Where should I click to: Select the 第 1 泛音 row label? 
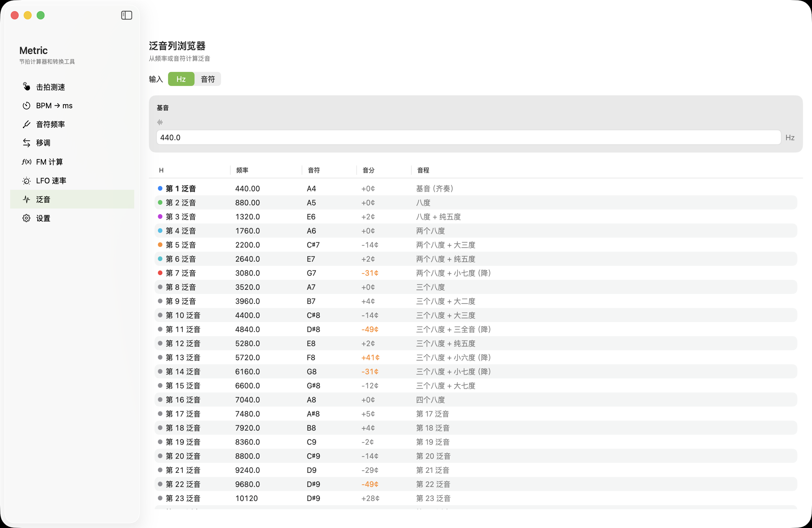(x=181, y=188)
